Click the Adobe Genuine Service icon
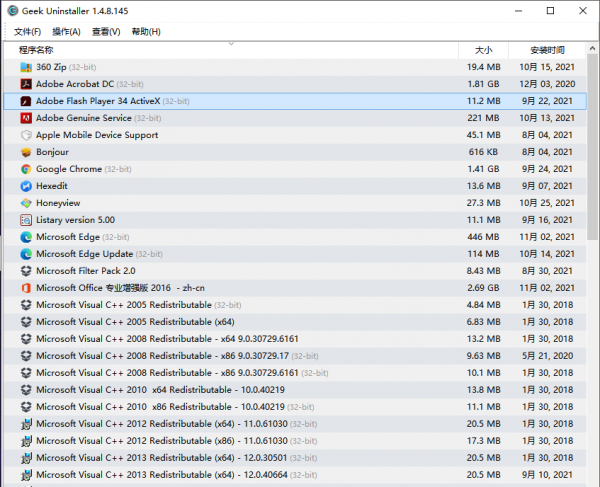 26,118
